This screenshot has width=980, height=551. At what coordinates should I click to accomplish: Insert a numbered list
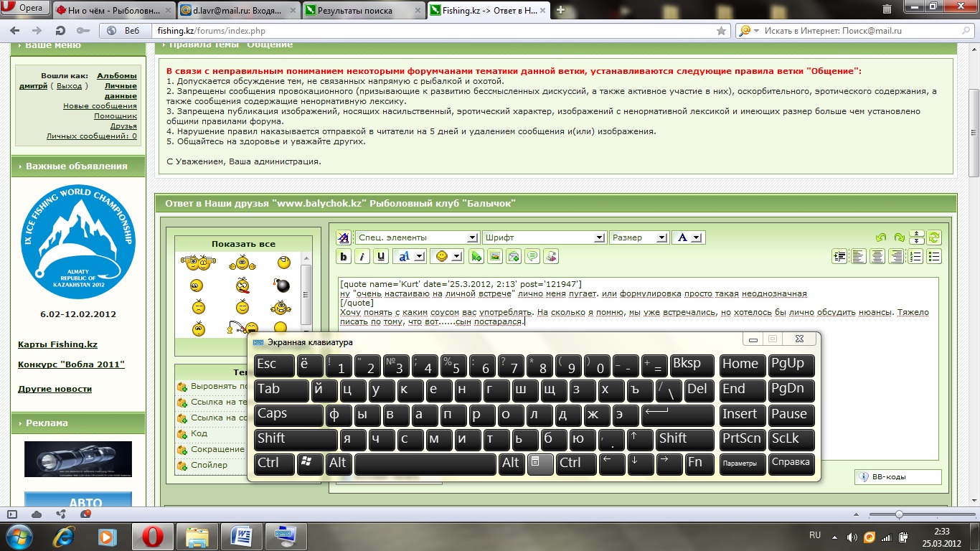[x=915, y=256]
